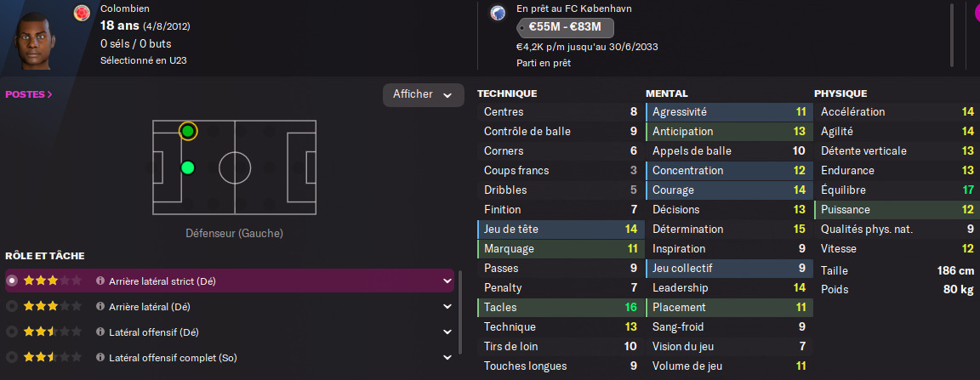Click the Colombian flag icon
Image resolution: width=980 pixels, height=380 pixels.
[x=82, y=12]
